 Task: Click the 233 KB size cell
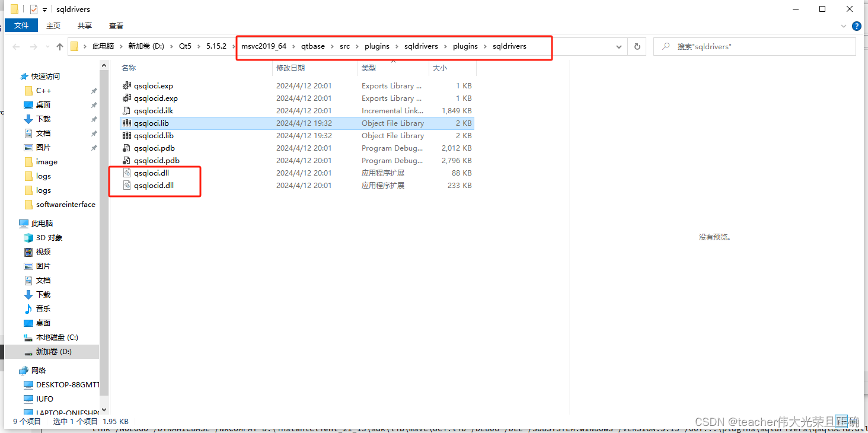point(459,185)
